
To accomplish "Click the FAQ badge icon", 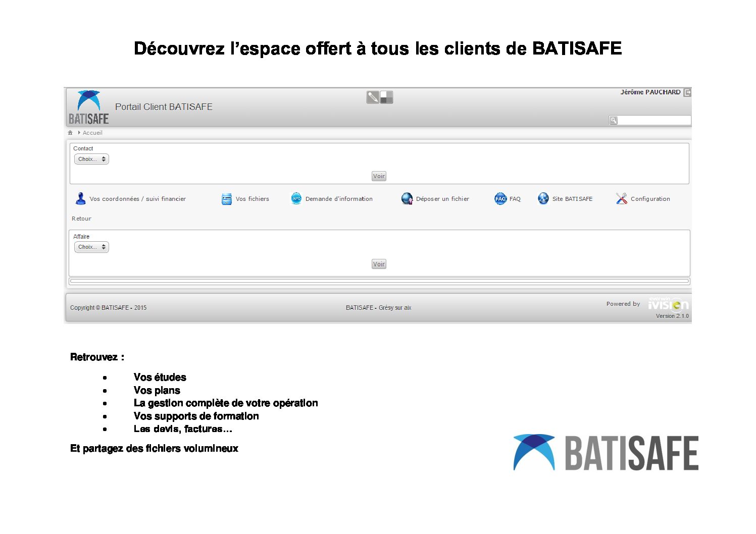I will [500, 199].
